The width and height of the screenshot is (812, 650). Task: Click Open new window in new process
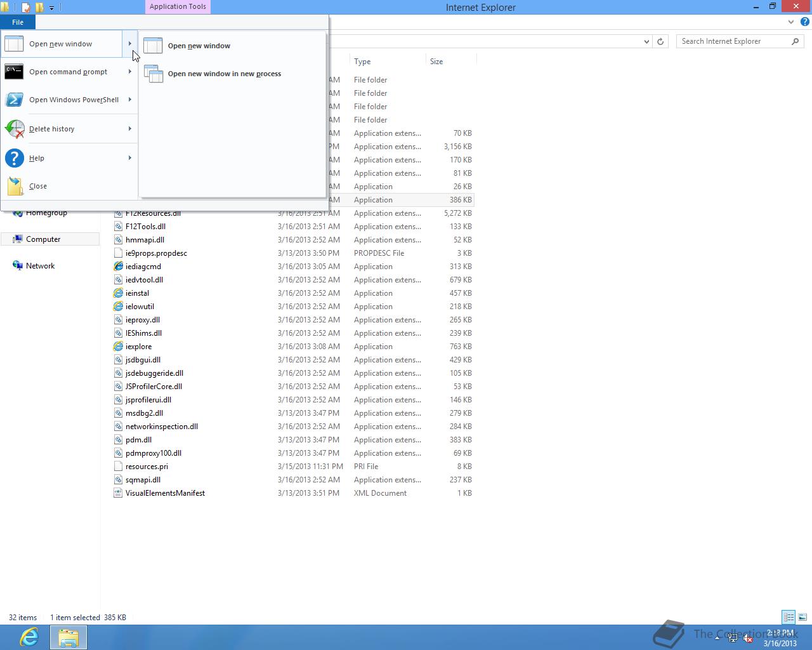pyautogui.click(x=232, y=74)
